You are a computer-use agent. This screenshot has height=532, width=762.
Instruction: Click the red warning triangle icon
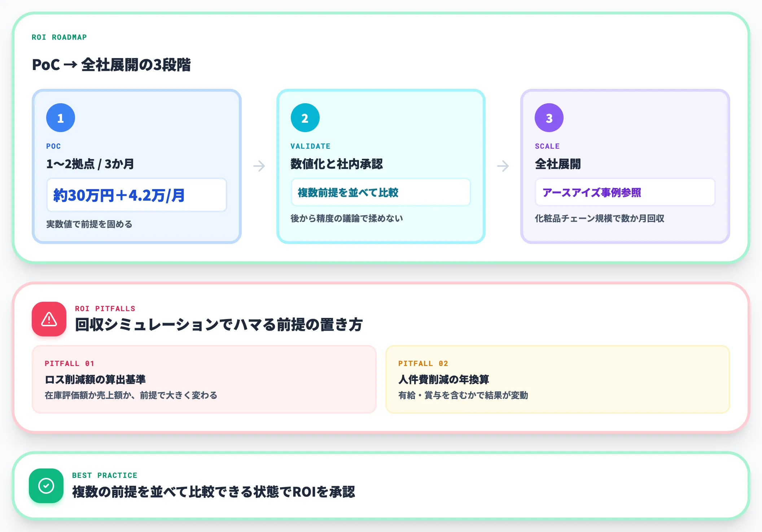coord(49,319)
